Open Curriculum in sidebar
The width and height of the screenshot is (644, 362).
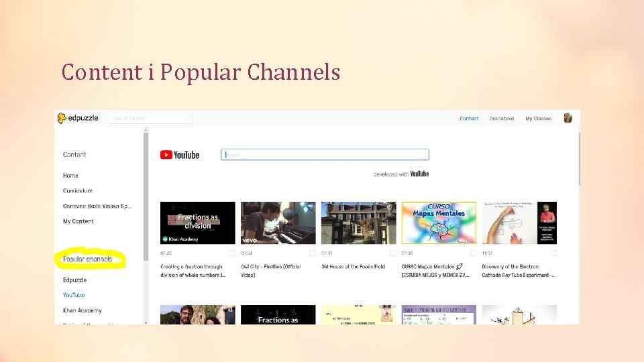pyautogui.click(x=78, y=191)
